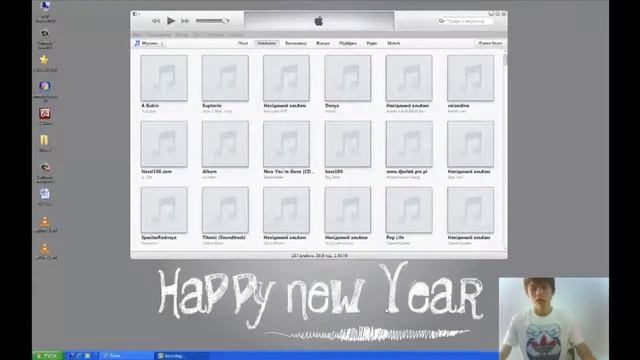Image resolution: width=640 pixels, height=360 pixels.
Task: Open the yellow archive folder desktop icon
Action: coord(44,140)
